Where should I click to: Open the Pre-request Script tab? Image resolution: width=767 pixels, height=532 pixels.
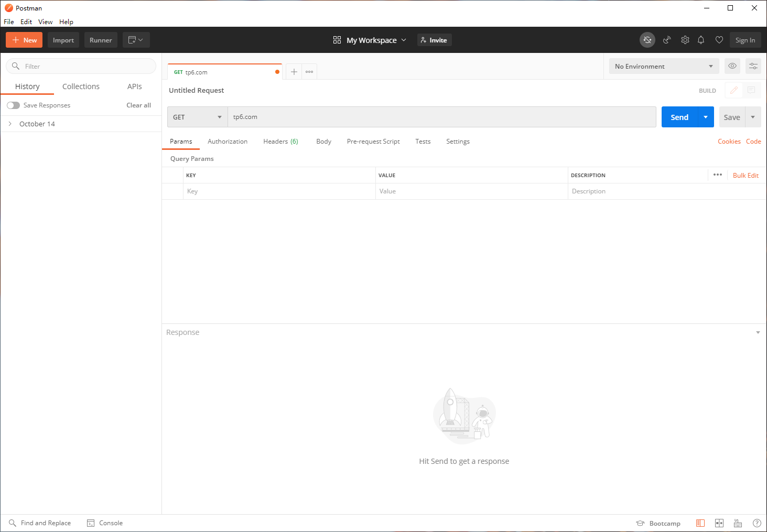pyautogui.click(x=373, y=142)
